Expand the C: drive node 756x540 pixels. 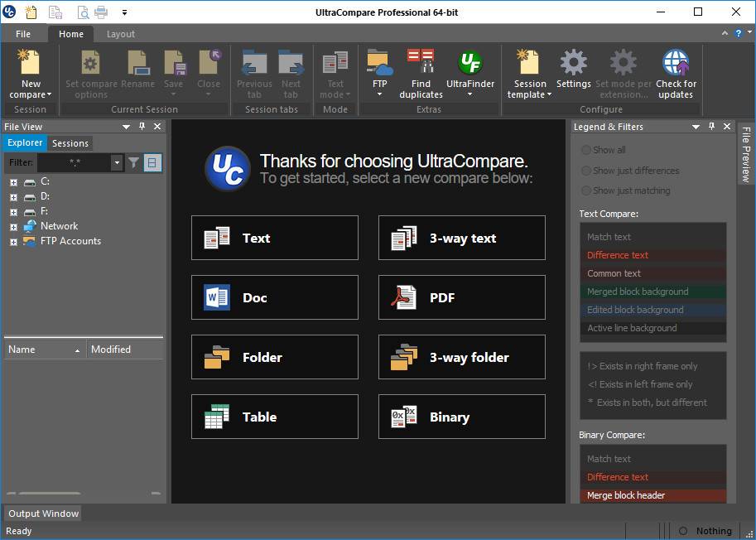pyautogui.click(x=13, y=182)
